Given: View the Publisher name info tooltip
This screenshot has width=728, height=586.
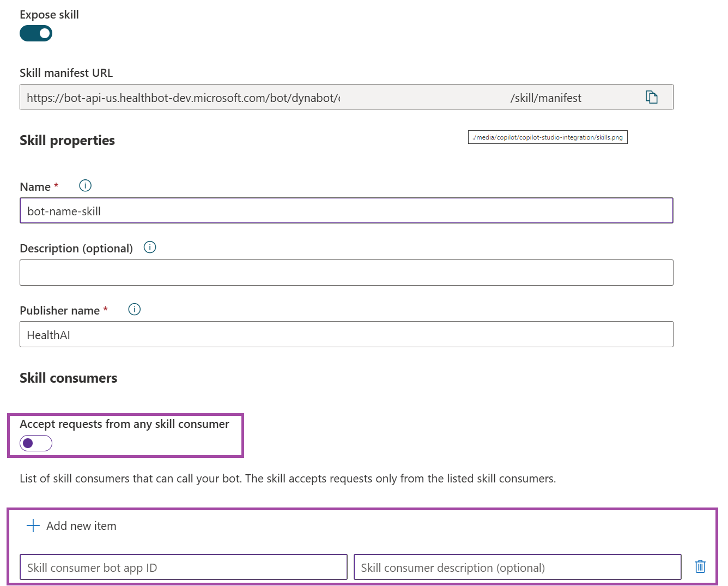Looking at the screenshot, I should pyautogui.click(x=134, y=309).
